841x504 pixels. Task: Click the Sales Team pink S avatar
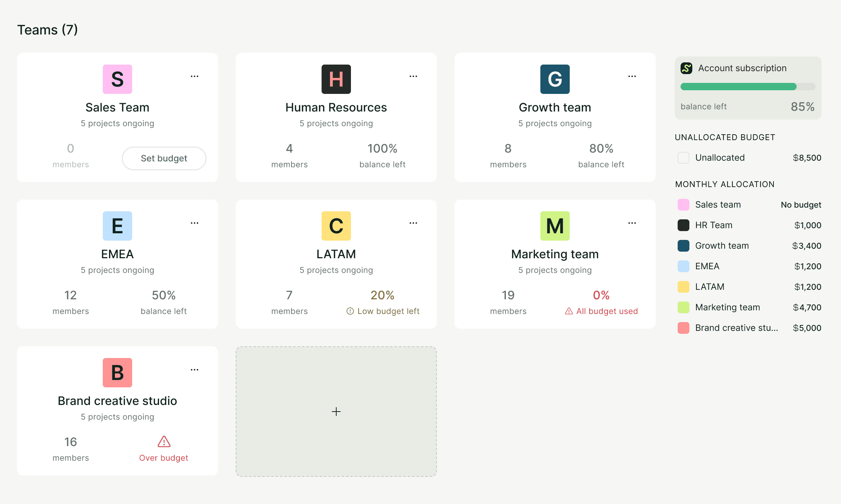(117, 79)
